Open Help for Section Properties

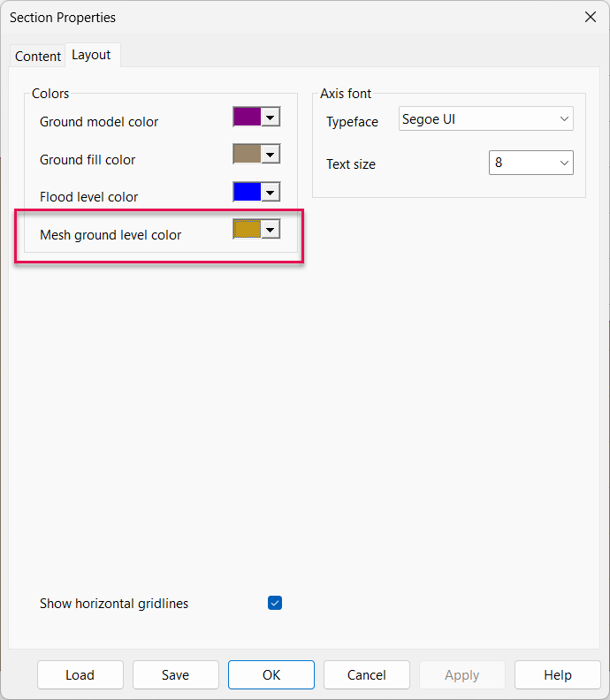(558, 674)
